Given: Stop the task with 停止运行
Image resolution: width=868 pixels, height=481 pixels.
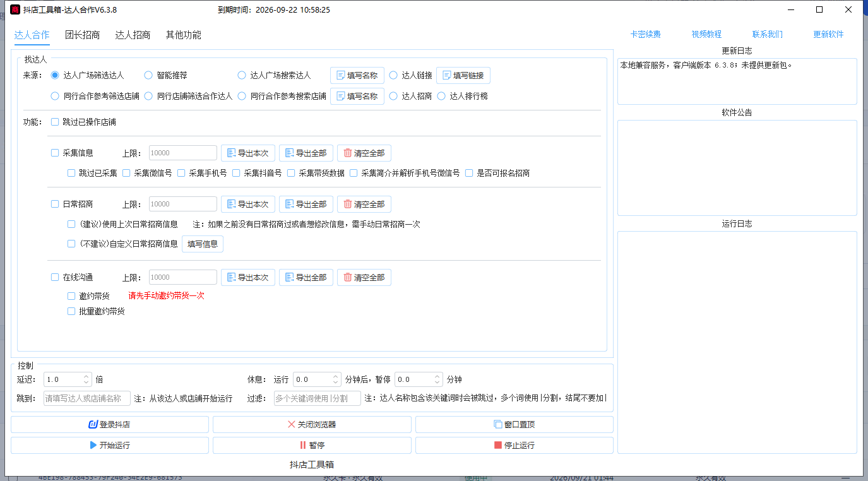Looking at the screenshot, I should (514, 445).
